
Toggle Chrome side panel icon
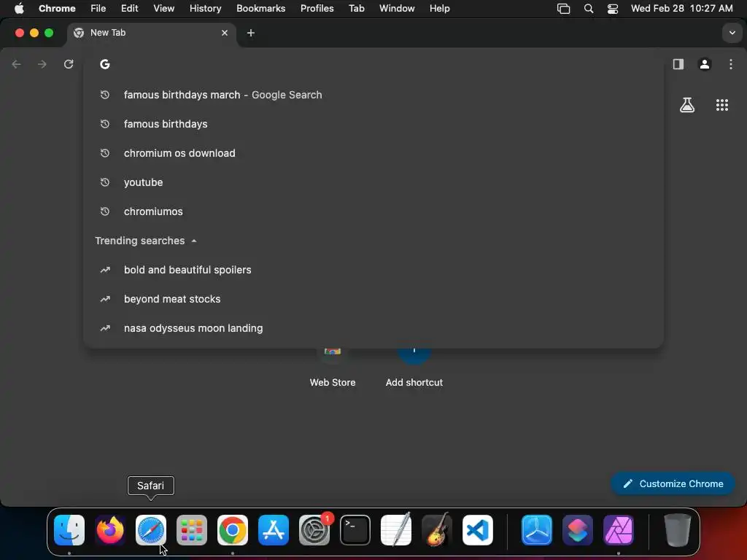coord(678,64)
